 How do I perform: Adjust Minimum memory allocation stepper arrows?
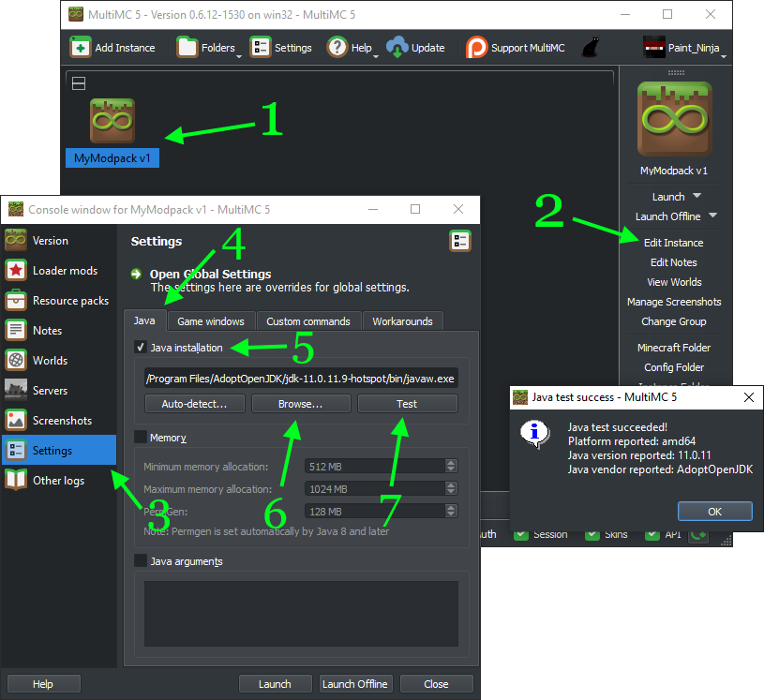click(x=451, y=466)
